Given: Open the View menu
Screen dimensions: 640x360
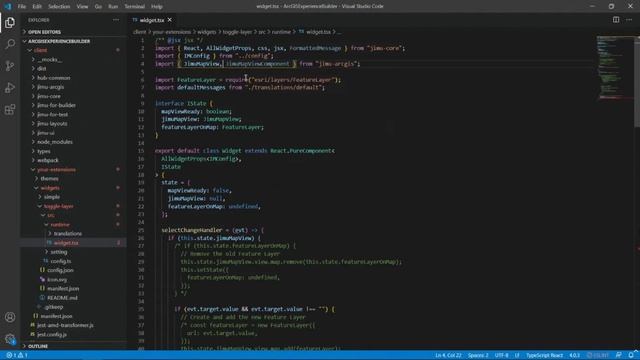Looking at the screenshot, I should 82,7.
